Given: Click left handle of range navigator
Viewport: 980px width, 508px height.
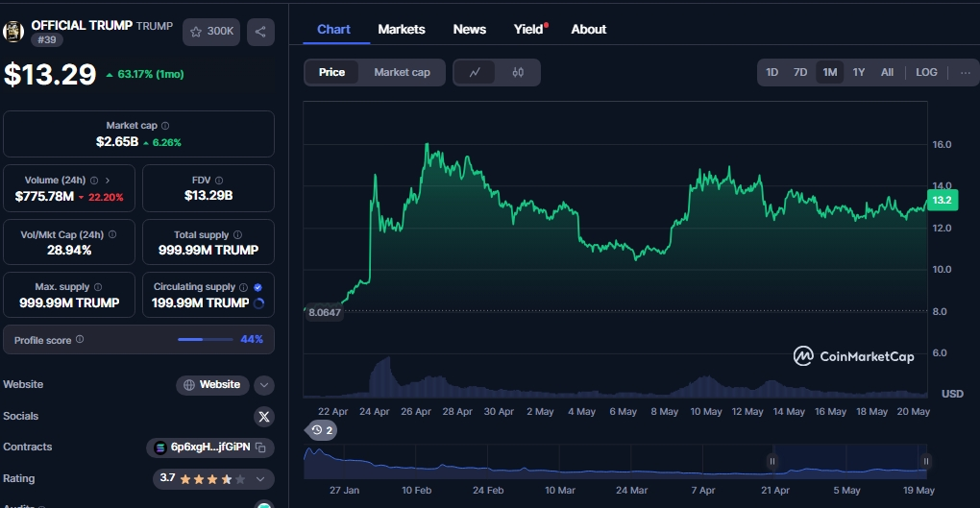Looking at the screenshot, I should pyautogui.click(x=772, y=461).
